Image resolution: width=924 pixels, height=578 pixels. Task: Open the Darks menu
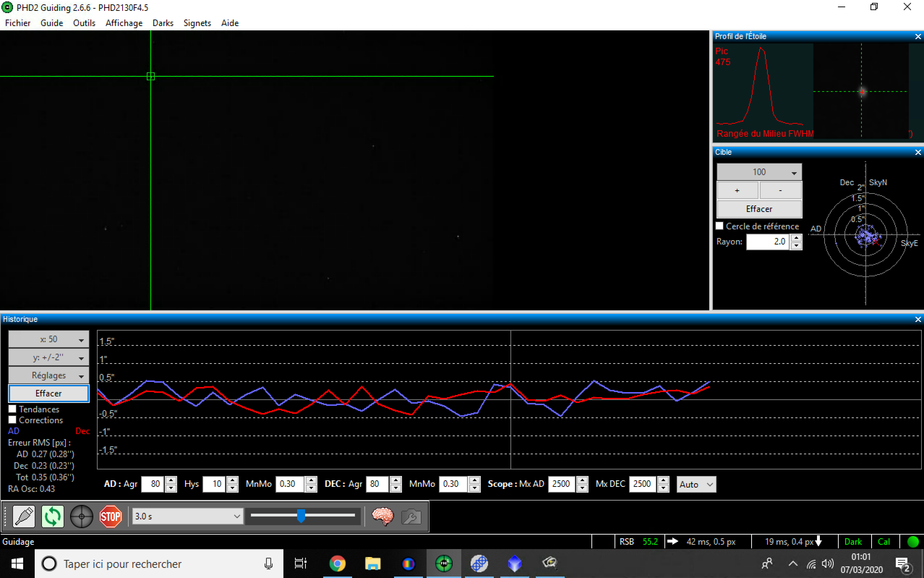163,23
